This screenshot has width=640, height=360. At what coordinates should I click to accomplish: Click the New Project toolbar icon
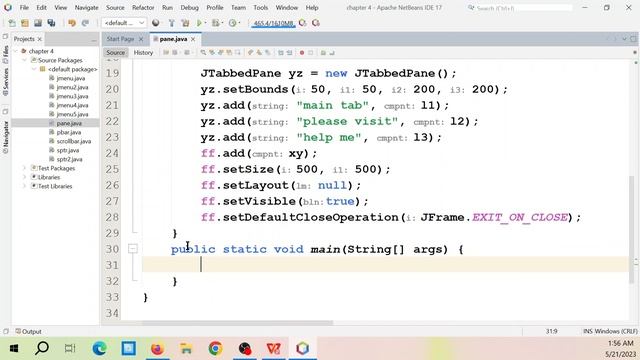(25, 23)
